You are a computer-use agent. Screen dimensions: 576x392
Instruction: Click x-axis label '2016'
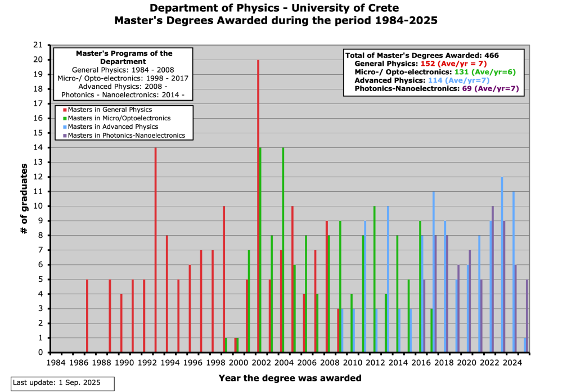coord(421,363)
